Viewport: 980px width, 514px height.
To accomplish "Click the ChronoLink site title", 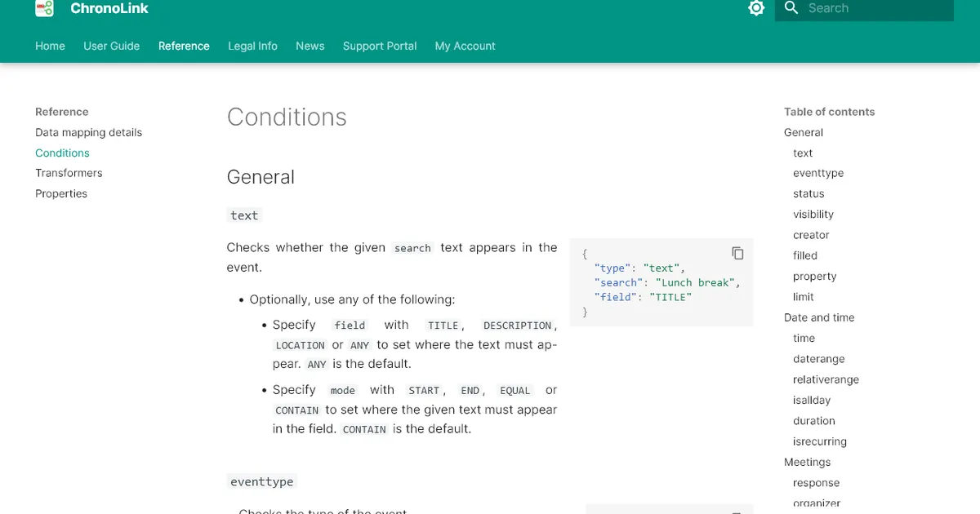I will [109, 9].
